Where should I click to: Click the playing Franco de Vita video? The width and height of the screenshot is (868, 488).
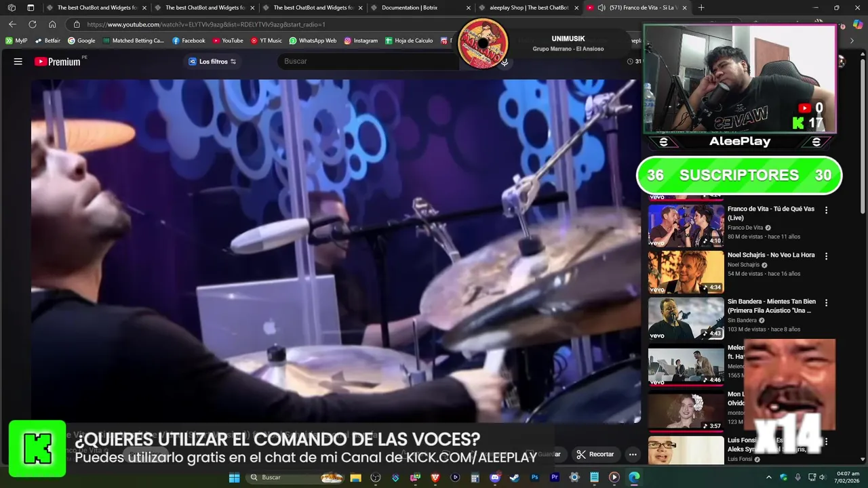(336, 251)
